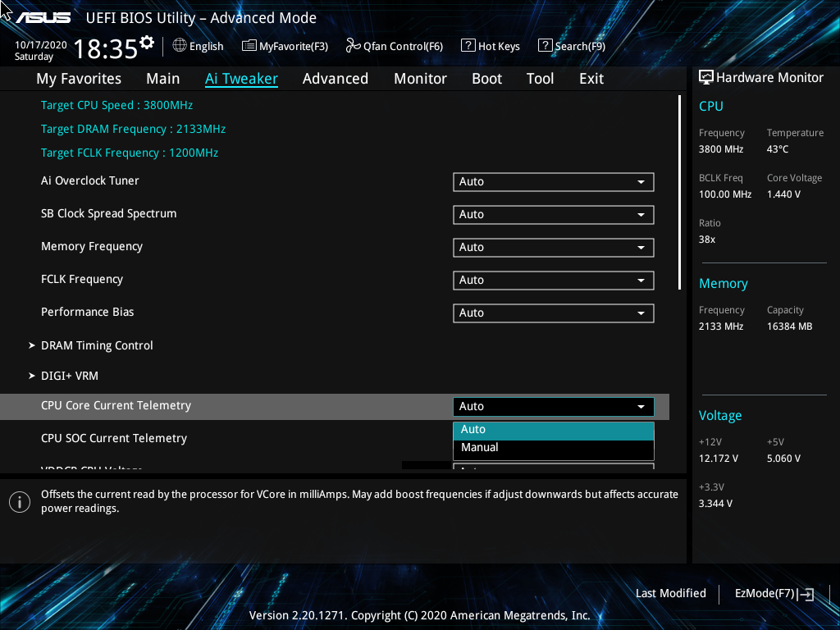840x630 pixels.
Task: Click the EzMode exit arrow icon
Action: 806,594
